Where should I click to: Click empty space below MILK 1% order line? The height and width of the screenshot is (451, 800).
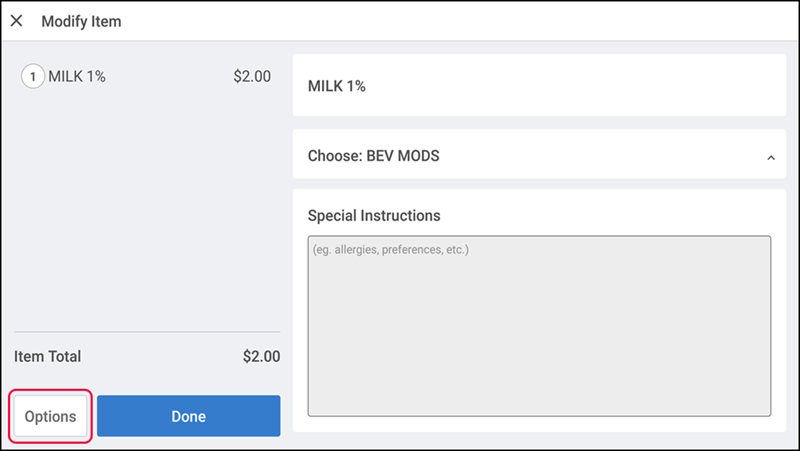pyautogui.click(x=147, y=204)
